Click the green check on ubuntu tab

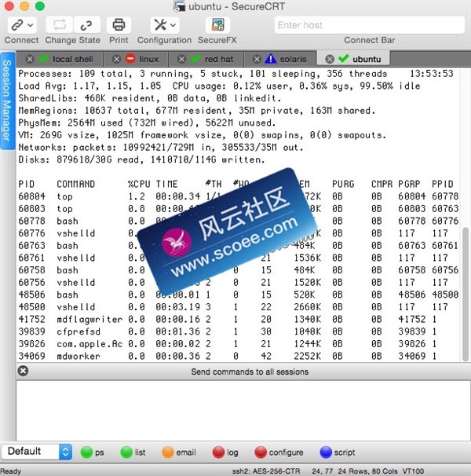(x=343, y=58)
